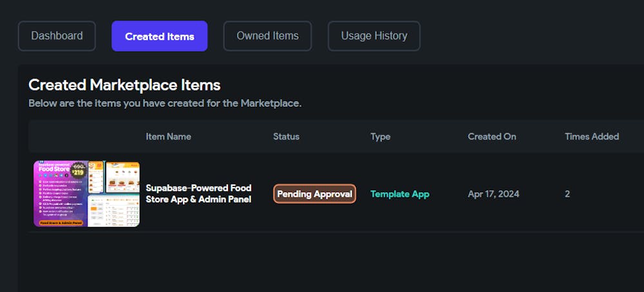Click the Created Marketplace Items heading
Image resolution: width=644 pixels, height=292 pixels.
(x=124, y=86)
